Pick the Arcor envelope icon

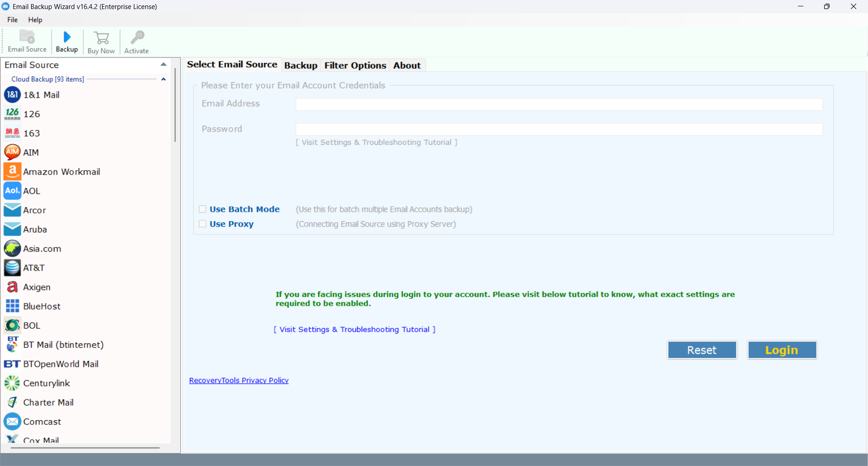tap(12, 210)
